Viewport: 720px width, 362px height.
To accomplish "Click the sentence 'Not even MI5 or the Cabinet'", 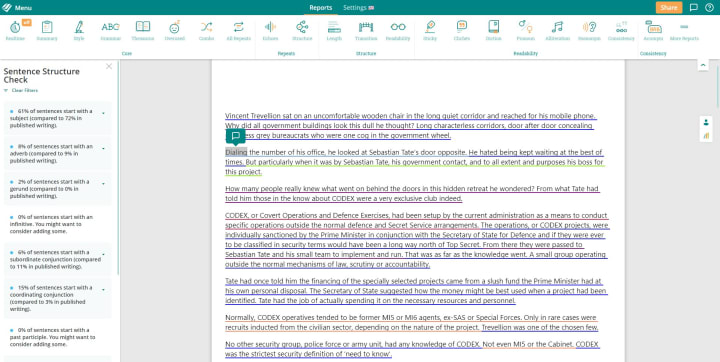I will (528, 344).
